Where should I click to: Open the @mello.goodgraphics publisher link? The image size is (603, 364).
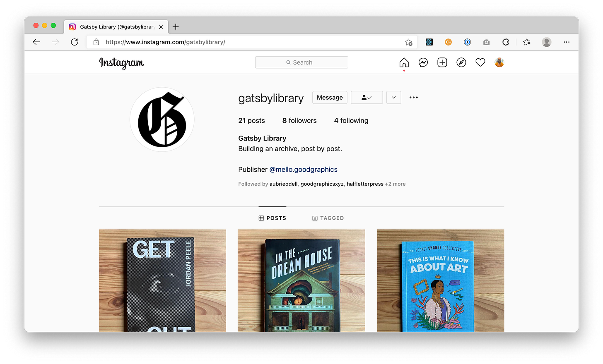[x=303, y=170]
